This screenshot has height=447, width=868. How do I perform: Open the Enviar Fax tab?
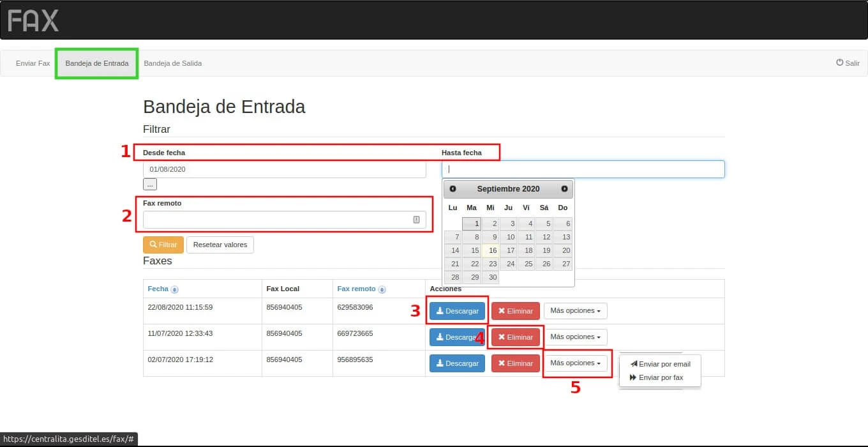[33, 63]
